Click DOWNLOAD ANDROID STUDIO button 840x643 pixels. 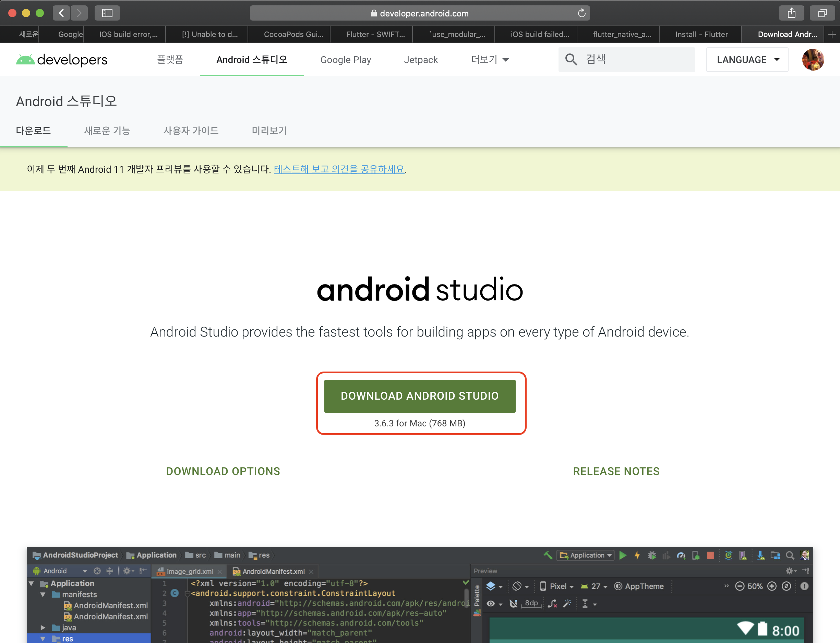420,396
